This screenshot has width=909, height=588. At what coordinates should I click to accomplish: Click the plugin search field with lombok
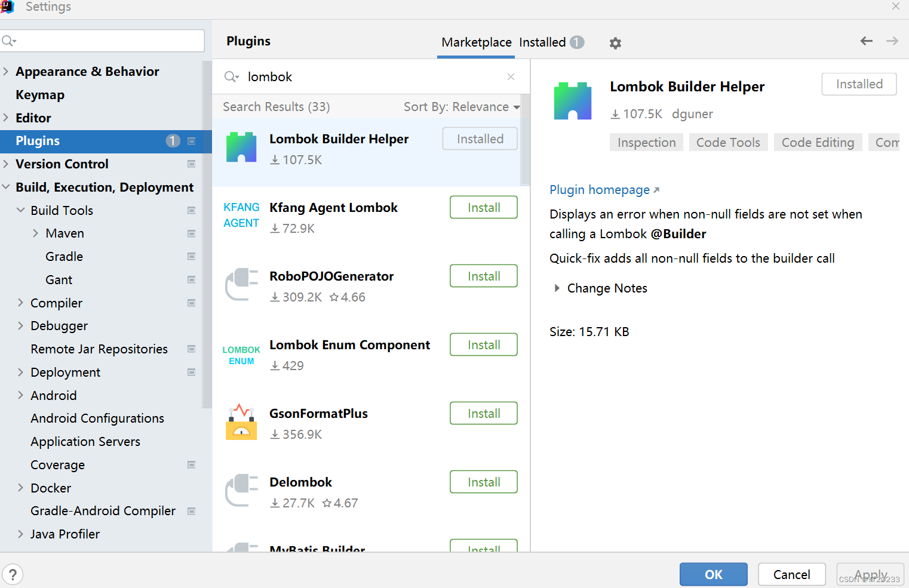pyautogui.click(x=370, y=76)
